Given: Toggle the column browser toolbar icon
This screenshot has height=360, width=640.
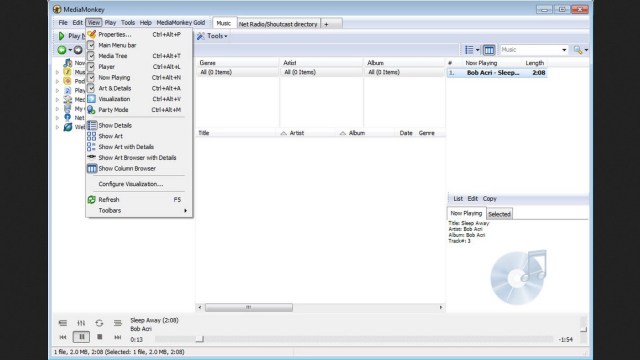Looking at the screenshot, I should coord(489,50).
